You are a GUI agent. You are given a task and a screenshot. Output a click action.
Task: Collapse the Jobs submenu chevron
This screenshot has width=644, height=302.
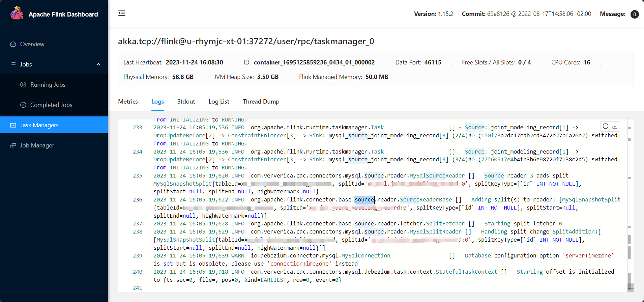coord(98,64)
